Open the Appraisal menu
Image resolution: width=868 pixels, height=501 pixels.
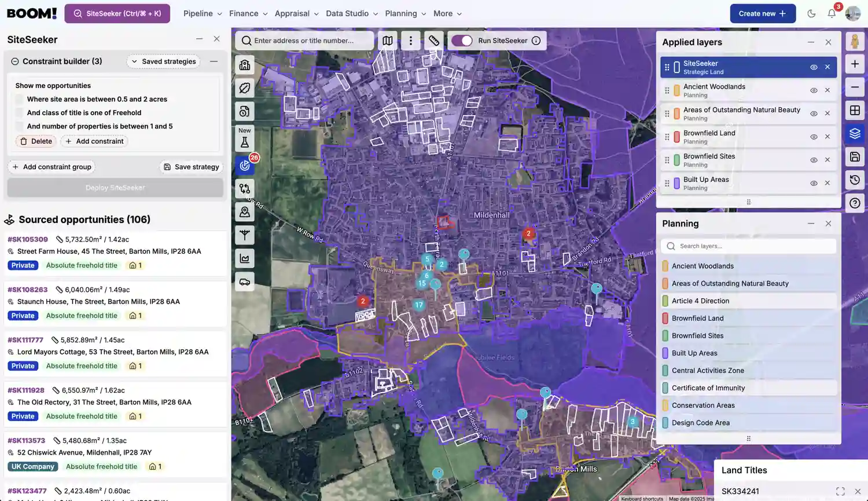click(x=296, y=13)
